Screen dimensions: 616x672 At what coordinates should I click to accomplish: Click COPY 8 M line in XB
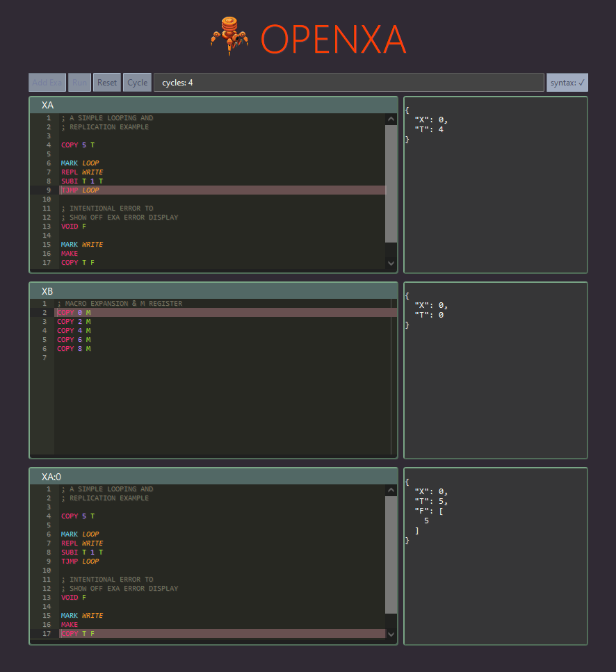[74, 348]
